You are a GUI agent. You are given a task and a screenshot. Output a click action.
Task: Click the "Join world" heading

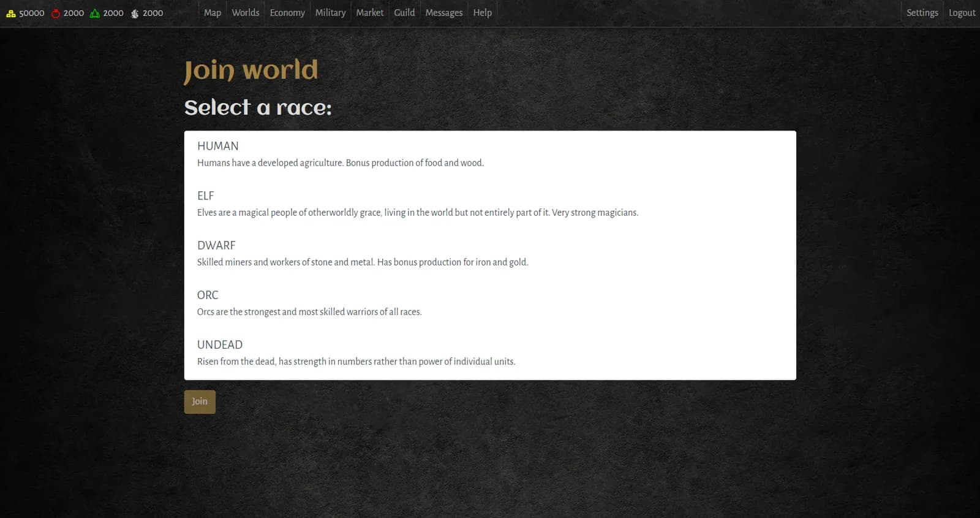[x=251, y=70]
